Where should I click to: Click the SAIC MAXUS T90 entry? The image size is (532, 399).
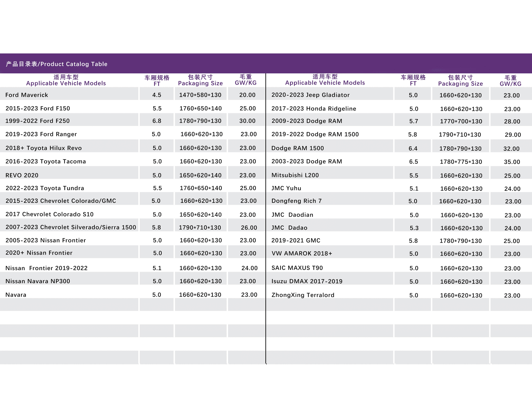coord(297,268)
